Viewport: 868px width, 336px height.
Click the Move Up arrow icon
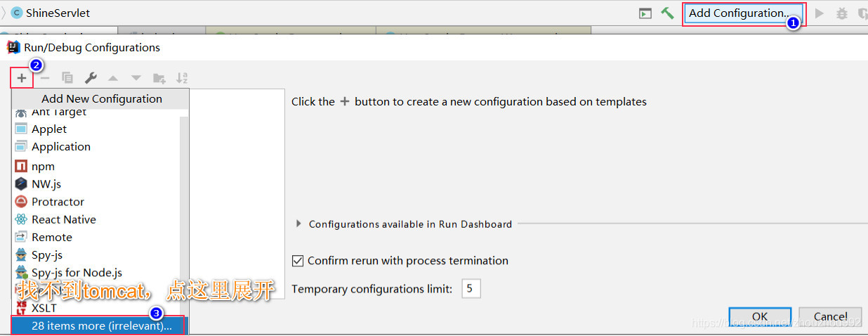tap(113, 78)
